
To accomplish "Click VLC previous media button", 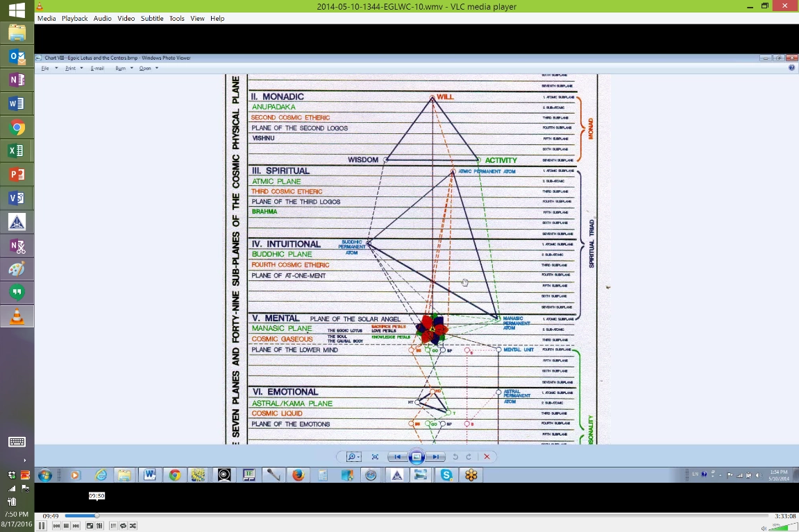I will point(56,525).
